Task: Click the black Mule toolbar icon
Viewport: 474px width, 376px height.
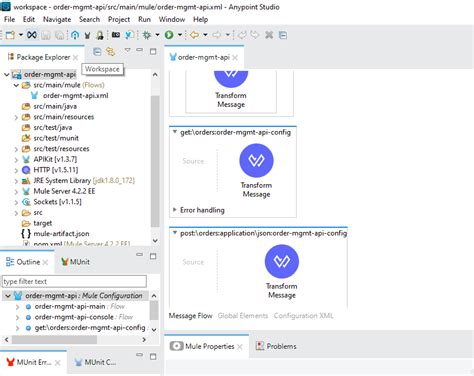Action: (x=87, y=35)
